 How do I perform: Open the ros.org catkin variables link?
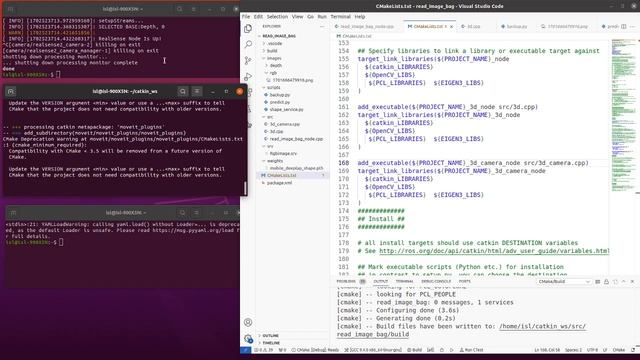coord(494,251)
